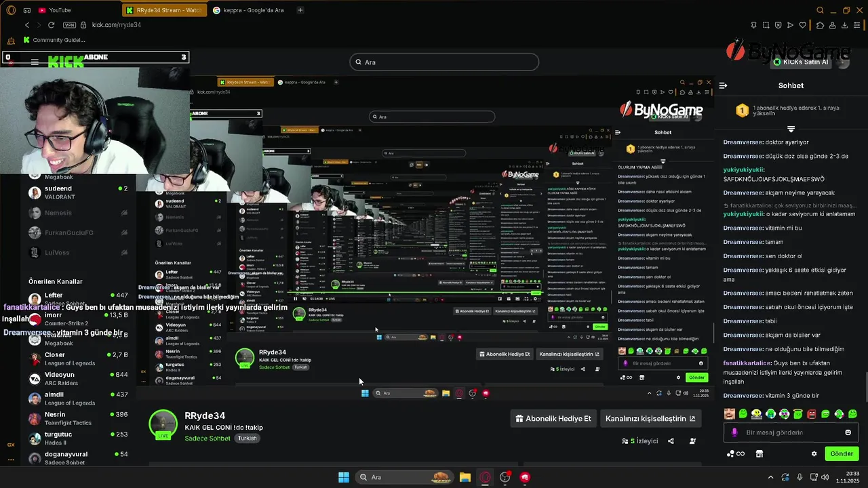The width and height of the screenshot is (868, 488).
Task: Show hidden system tray icons chevron
Action: (770, 477)
